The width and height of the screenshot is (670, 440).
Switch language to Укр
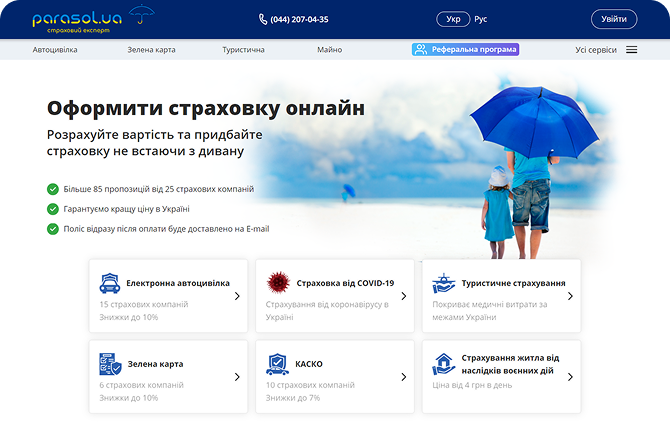coord(453,19)
